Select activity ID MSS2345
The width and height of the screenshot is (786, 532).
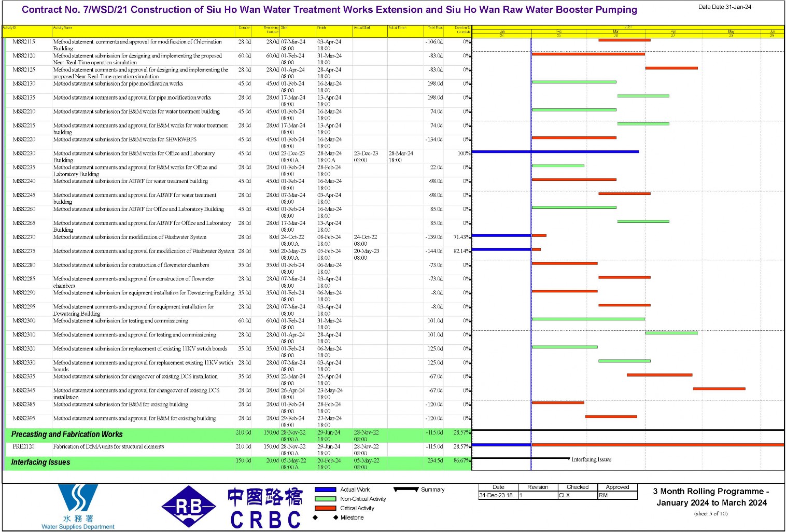(24, 390)
